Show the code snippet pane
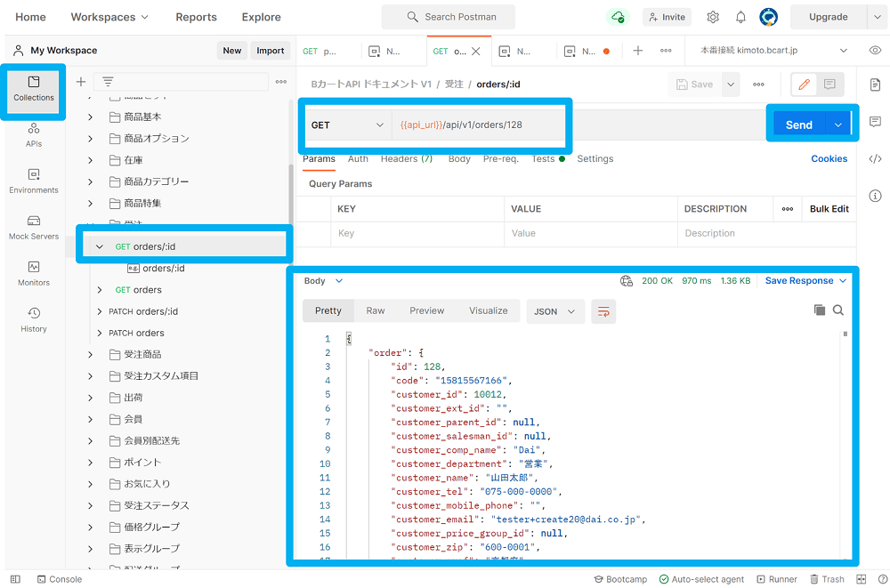The height and width of the screenshot is (588, 890). coord(875,159)
